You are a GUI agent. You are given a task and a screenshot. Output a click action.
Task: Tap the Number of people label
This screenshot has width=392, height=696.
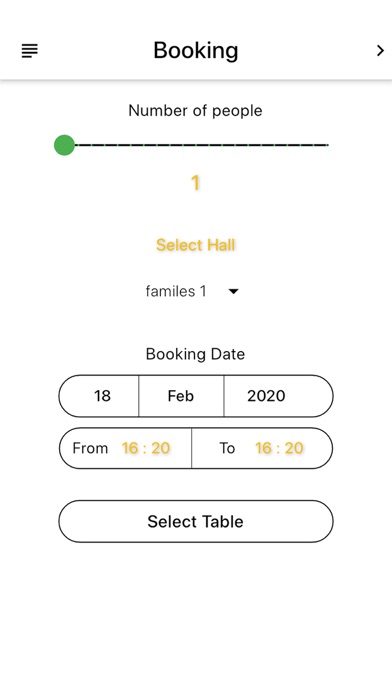click(x=195, y=111)
